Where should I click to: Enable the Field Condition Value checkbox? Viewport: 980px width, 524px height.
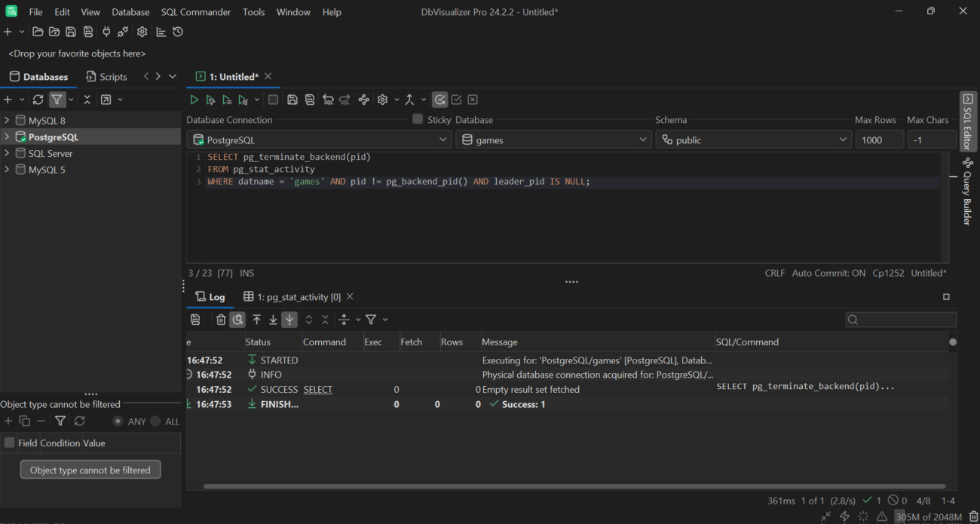tap(8, 443)
